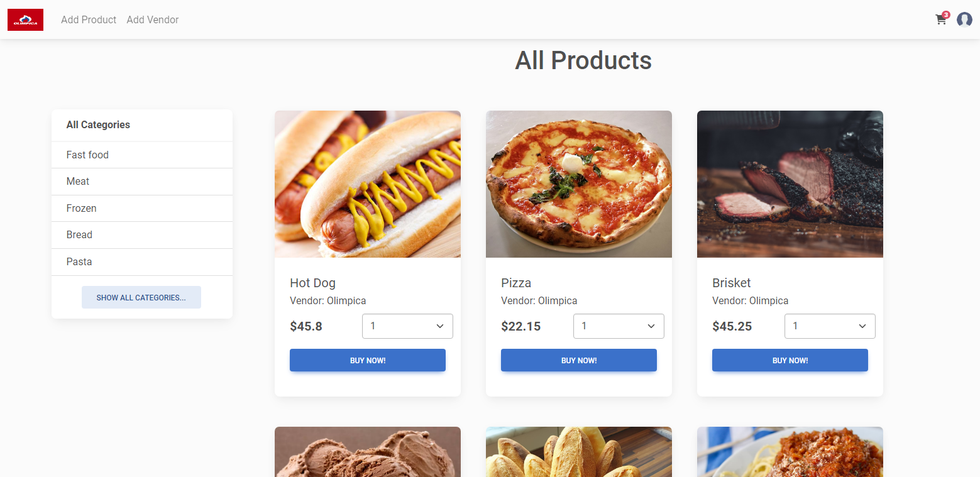Expand the Pizza quantity dropdown
Screen dimensions: 980x477
tap(619, 326)
